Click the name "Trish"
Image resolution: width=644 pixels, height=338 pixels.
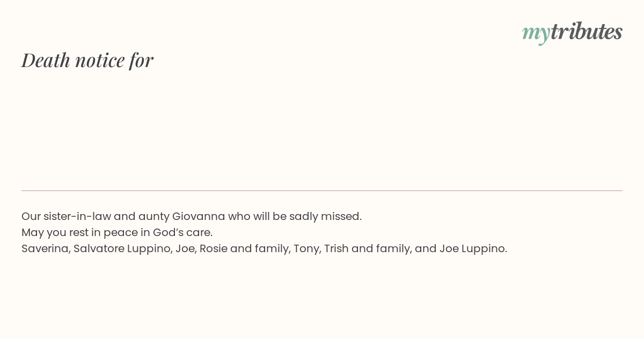pos(336,248)
